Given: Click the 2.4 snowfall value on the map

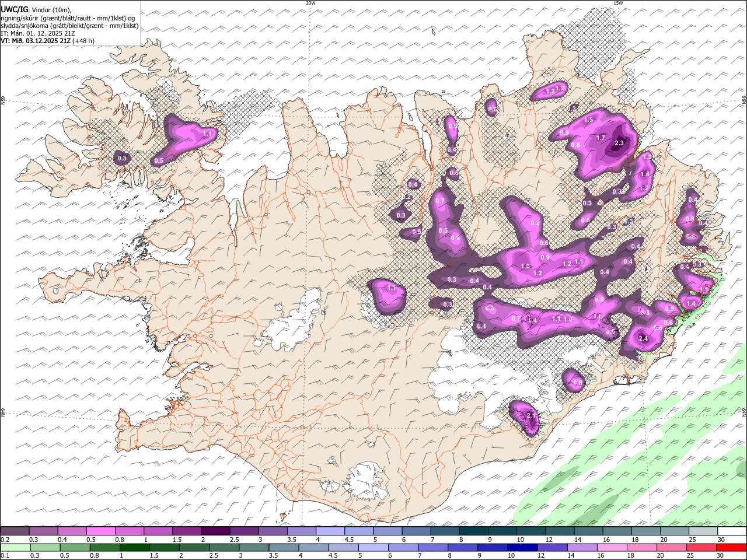Looking at the screenshot, I should pos(644,338).
